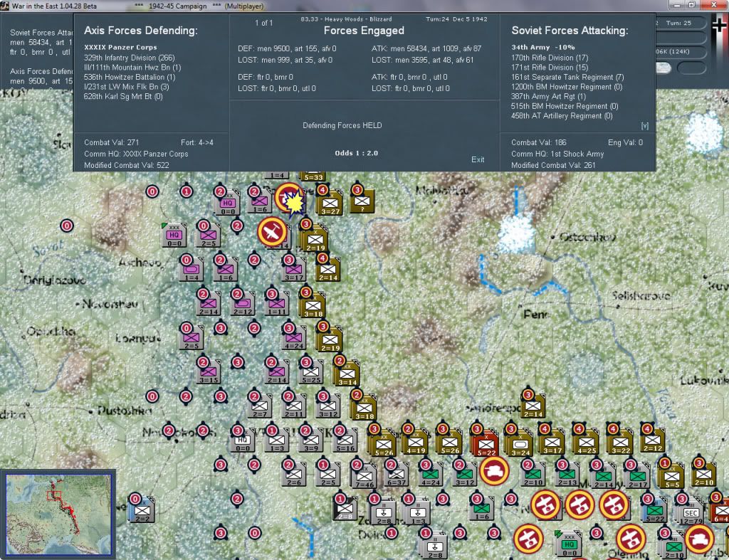
Task: Expand the attacker list with the [v] arrow
Action: [x=644, y=126]
